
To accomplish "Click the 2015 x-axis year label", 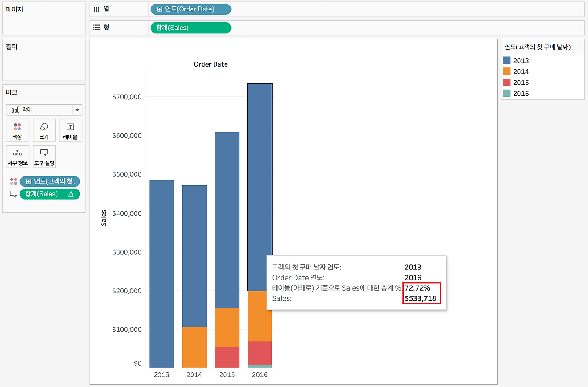I will pyautogui.click(x=227, y=375).
